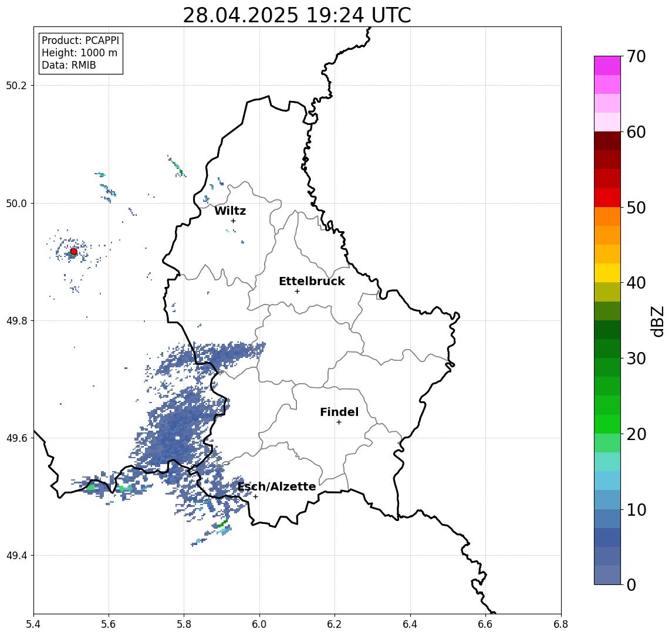
Task: Click the lowest slate-blue colorbar segment
Action: coord(607,575)
